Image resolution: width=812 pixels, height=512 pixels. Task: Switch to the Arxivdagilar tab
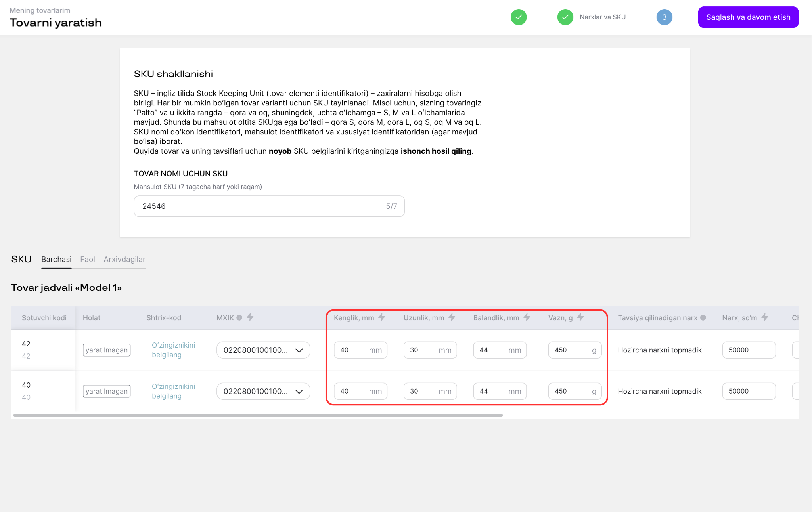tap(124, 259)
